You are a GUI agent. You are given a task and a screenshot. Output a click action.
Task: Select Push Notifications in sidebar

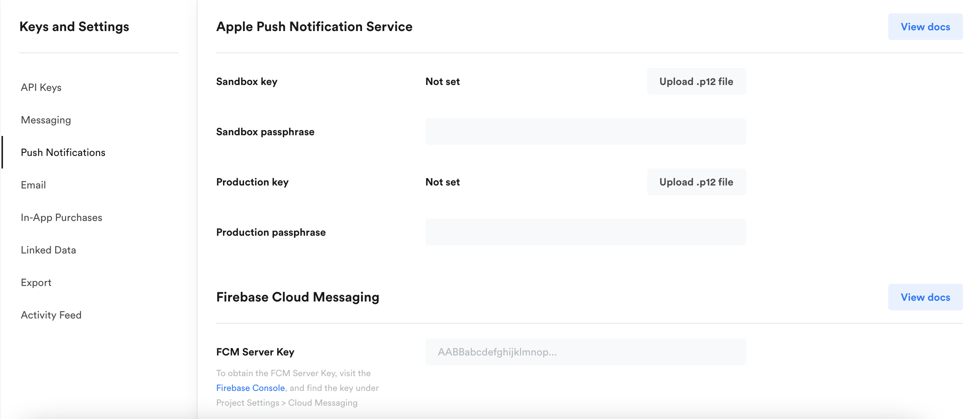[x=63, y=153]
